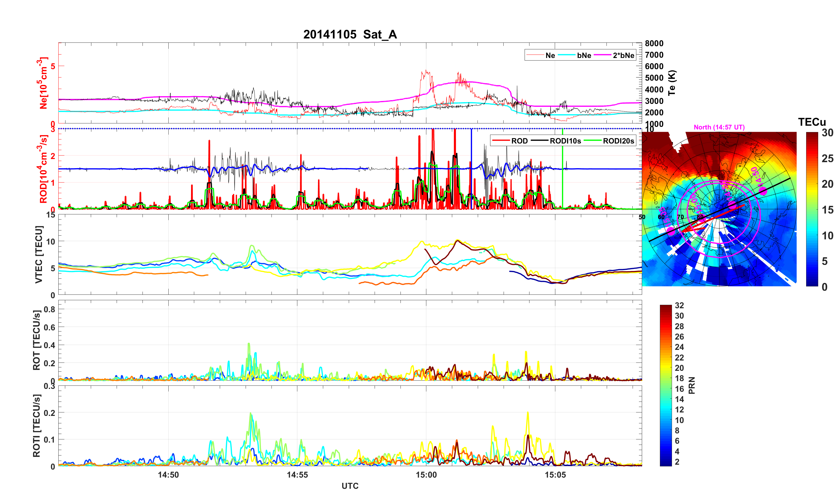Screen dimensions: 834x504
Task: Click the TECu colorbar
Action: click(812, 209)
